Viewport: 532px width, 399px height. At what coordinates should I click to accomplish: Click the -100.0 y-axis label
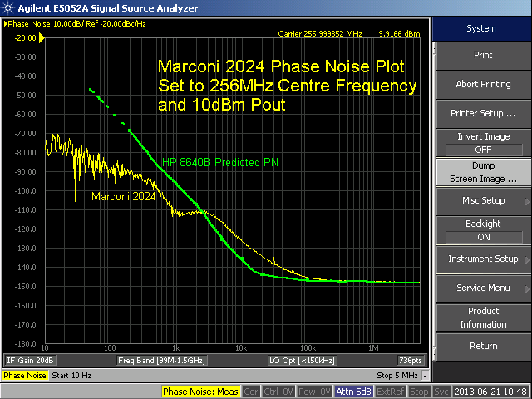[x=25, y=191]
